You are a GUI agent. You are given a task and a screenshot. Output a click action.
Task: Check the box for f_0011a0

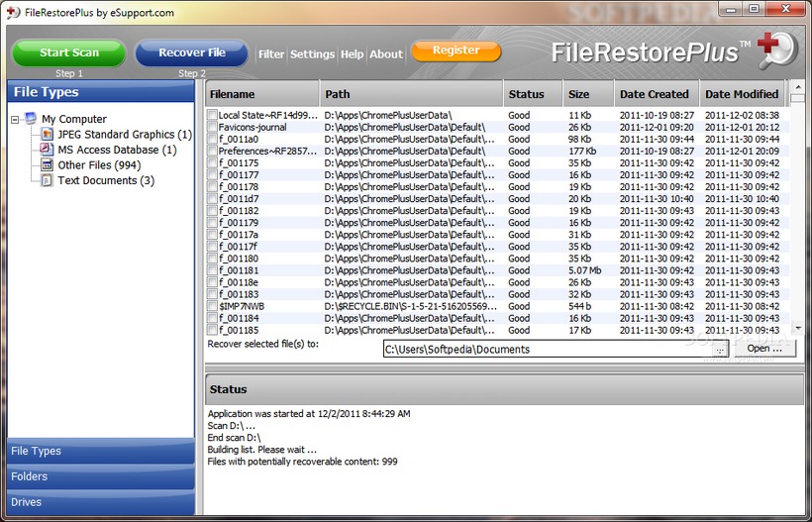pos(212,139)
